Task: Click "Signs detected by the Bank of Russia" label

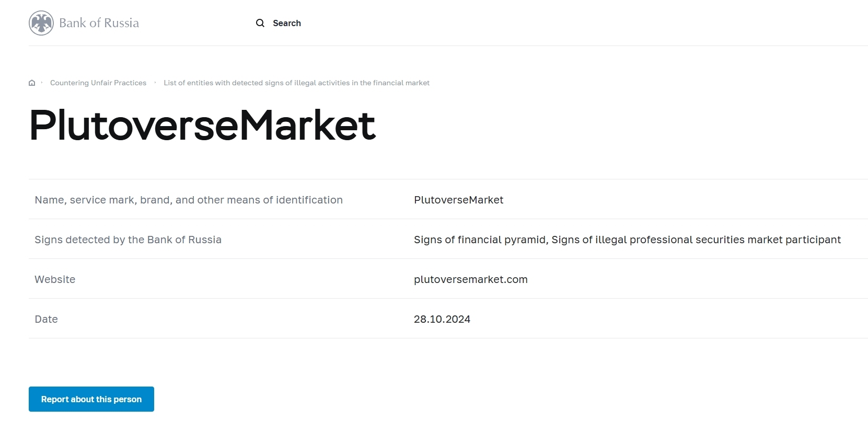Action: pyautogui.click(x=128, y=240)
